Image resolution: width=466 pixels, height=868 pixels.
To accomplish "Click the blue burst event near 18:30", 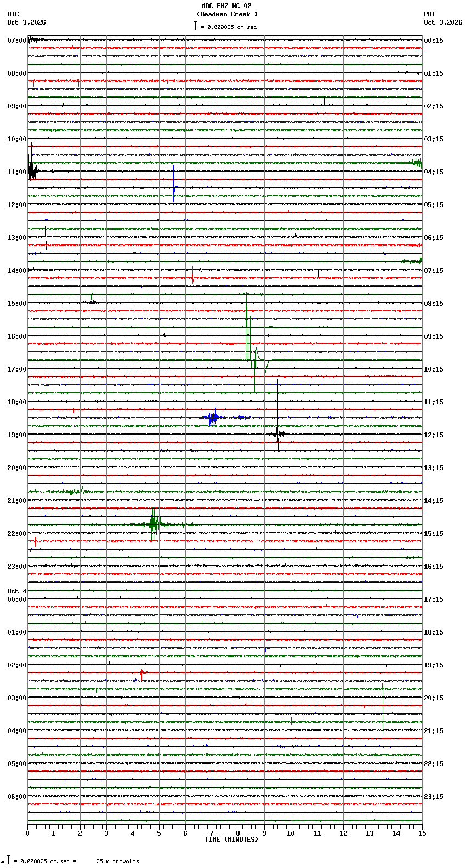I will click(213, 418).
